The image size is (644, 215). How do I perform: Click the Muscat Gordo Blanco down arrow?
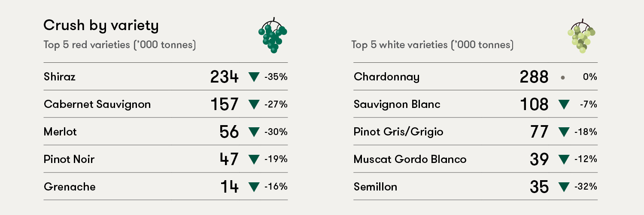(564, 160)
